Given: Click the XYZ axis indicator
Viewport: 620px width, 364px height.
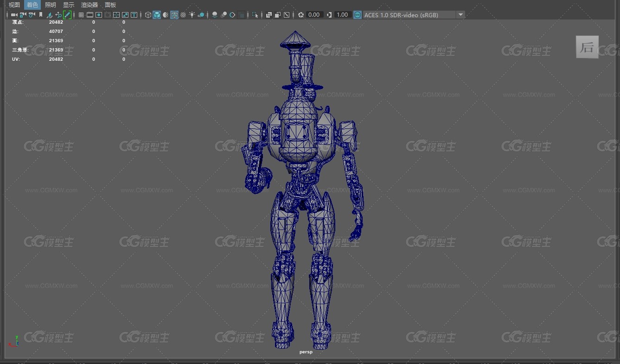Looking at the screenshot, I should click(14, 341).
